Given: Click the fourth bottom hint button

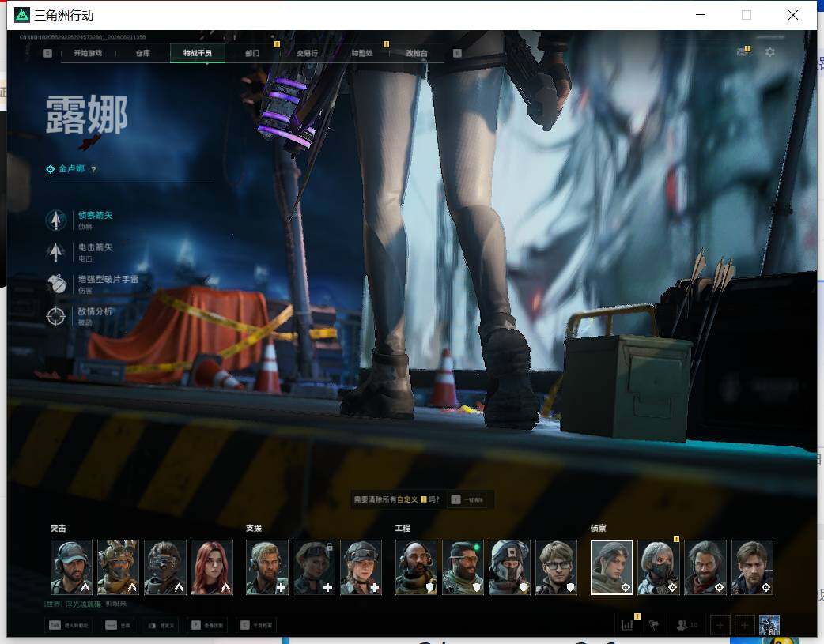Looking at the screenshot, I should tap(207, 625).
